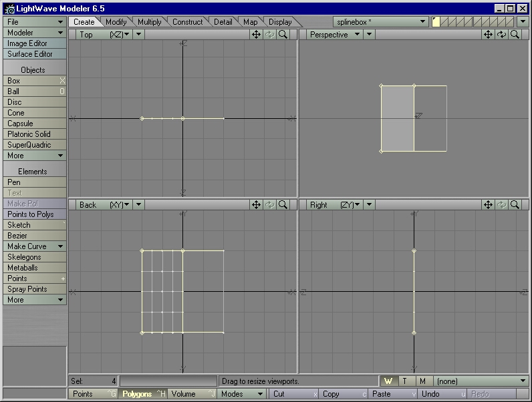Click the pan icon in Right viewport
The image size is (532, 402).
click(x=488, y=205)
